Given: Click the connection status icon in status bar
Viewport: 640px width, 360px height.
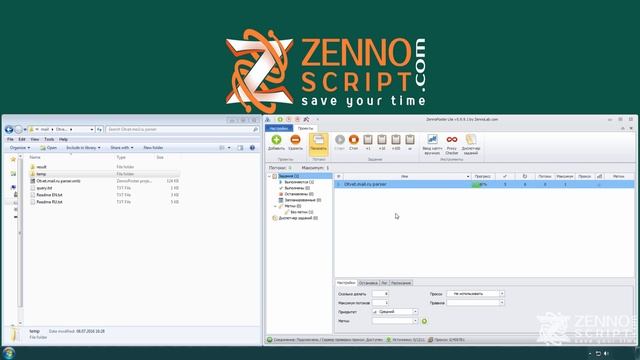Looking at the screenshot, I should [x=270, y=340].
